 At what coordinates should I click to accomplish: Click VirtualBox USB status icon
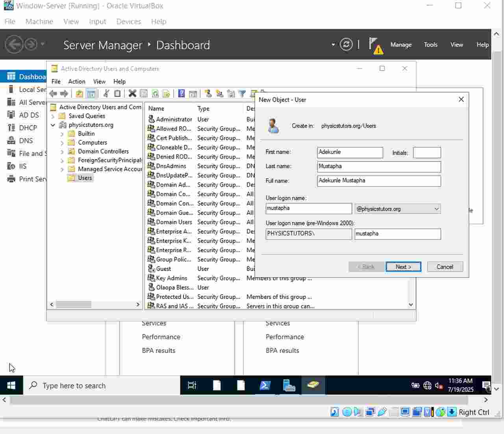[x=382, y=412]
